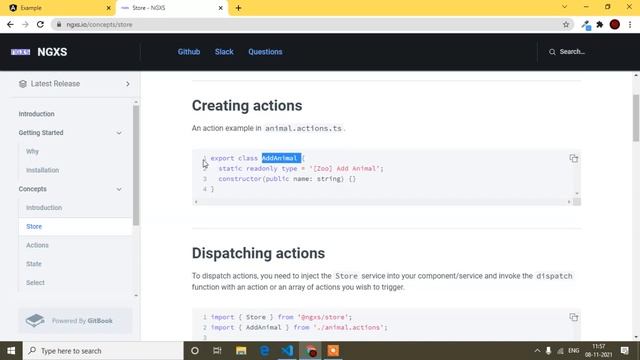The height and width of the screenshot is (360, 640).
Task: Open orange recorder app on taskbar
Action: coord(333,351)
